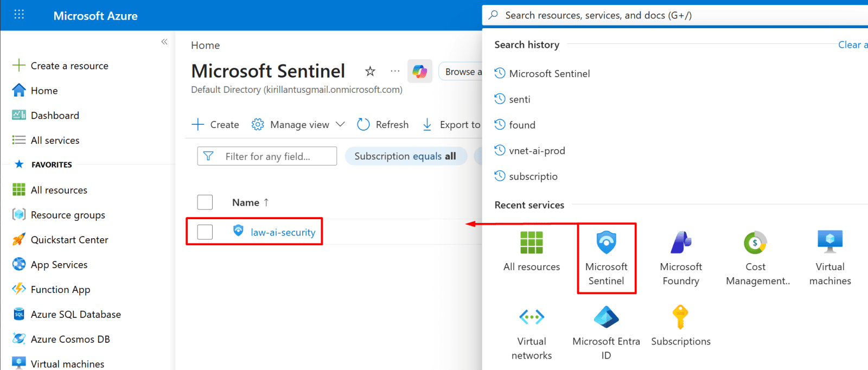
Task: Open Microsoft Sentinel shield in Recent services
Action: (x=607, y=258)
